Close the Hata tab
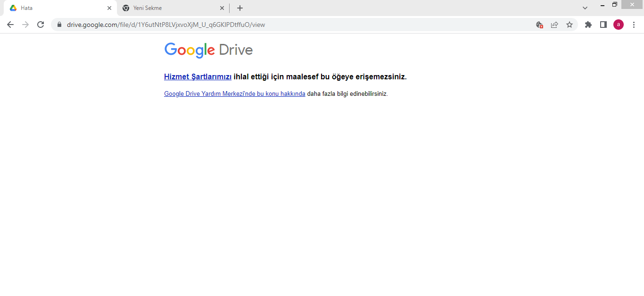Image resolution: width=644 pixels, height=296 pixels. click(109, 8)
